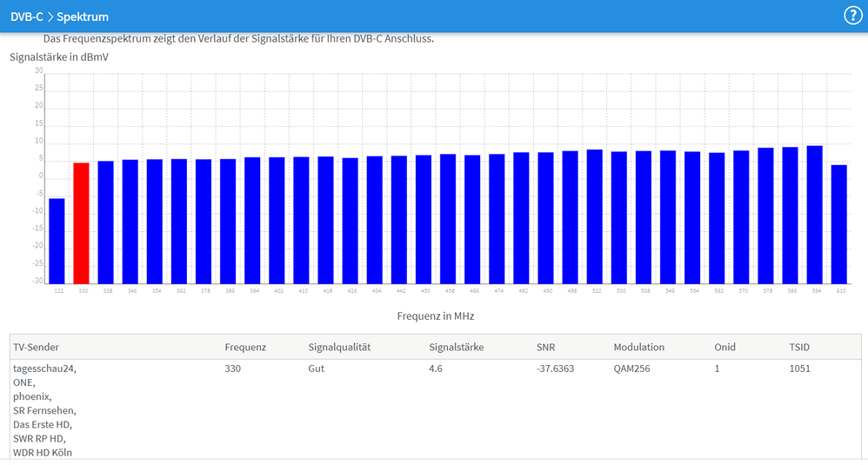Select the 498 MHz spectrum bar
868x465 pixels.
pyautogui.click(x=571, y=217)
